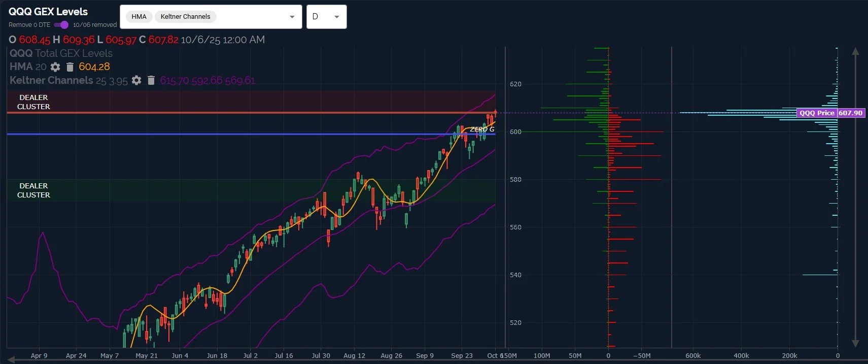Click the 580 price axis label

coord(515,179)
